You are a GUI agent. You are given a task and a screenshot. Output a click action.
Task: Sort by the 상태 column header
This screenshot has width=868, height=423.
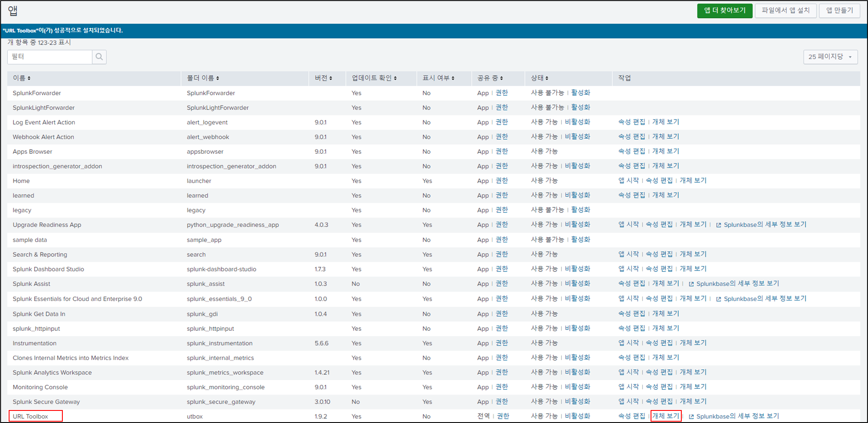540,78
